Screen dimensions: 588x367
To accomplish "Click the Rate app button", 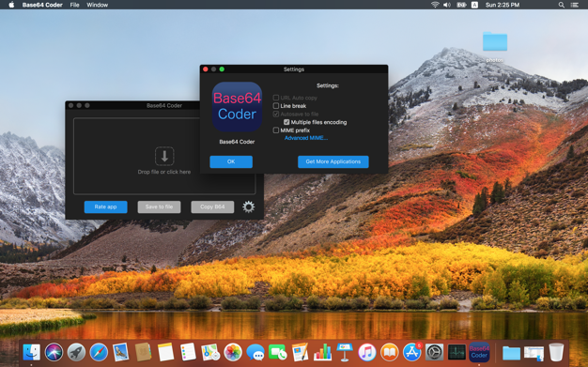I will coord(105,206).
